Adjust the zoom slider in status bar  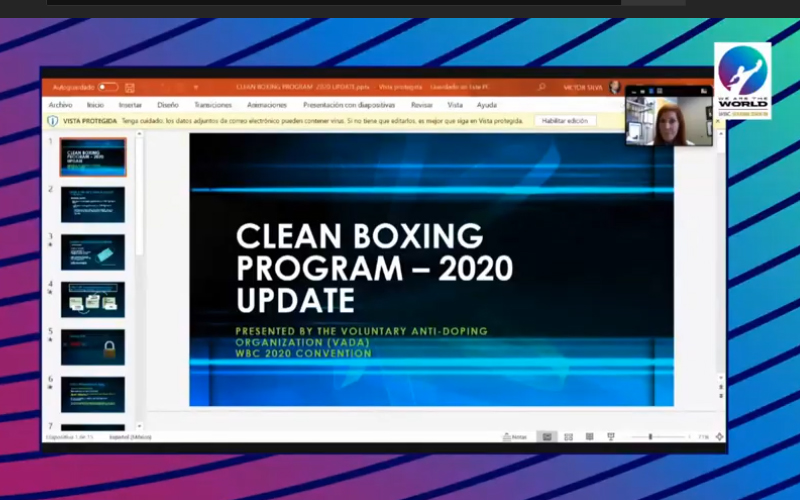651,437
